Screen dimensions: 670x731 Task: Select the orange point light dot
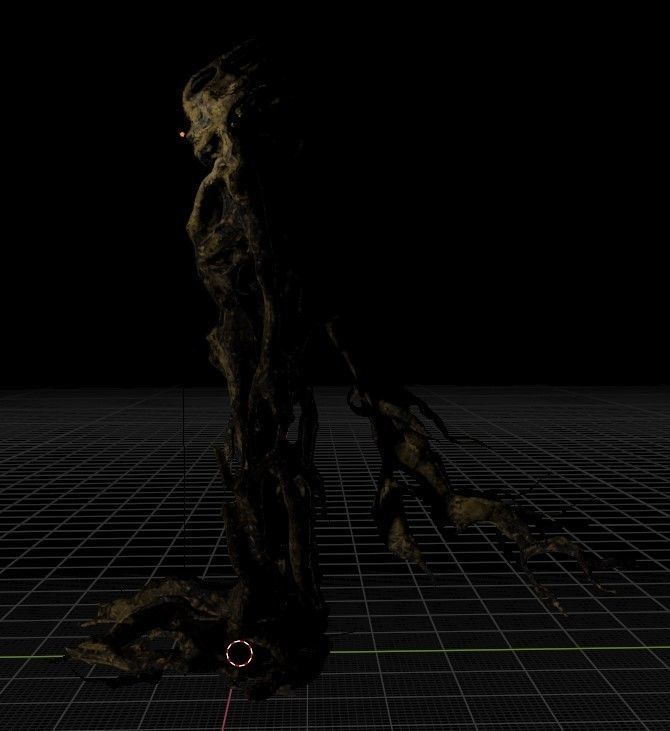pyautogui.click(x=182, y=135)
